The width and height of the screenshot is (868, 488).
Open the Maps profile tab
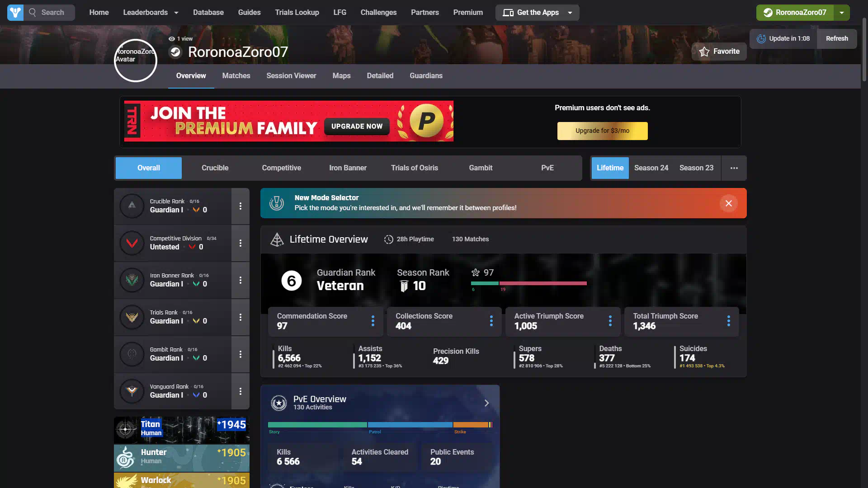[x=341, y=76]
